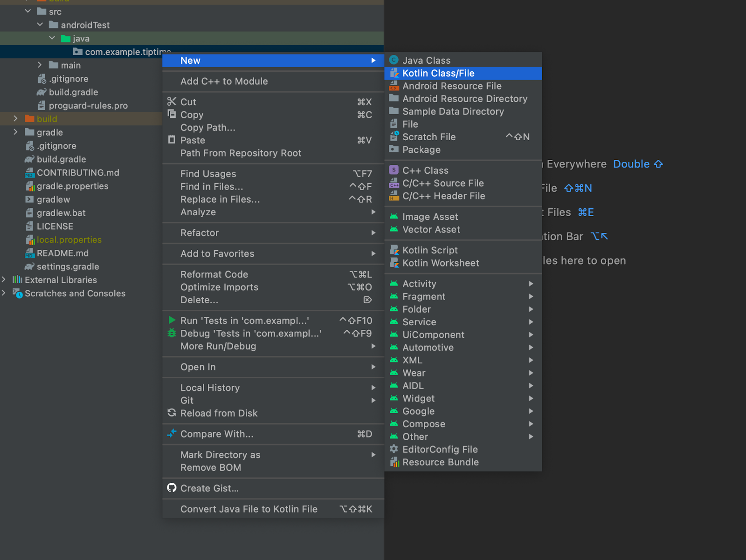This screenshot has width=746, height=560.
Task: Click the C++ Class icon
Action: 394,171
